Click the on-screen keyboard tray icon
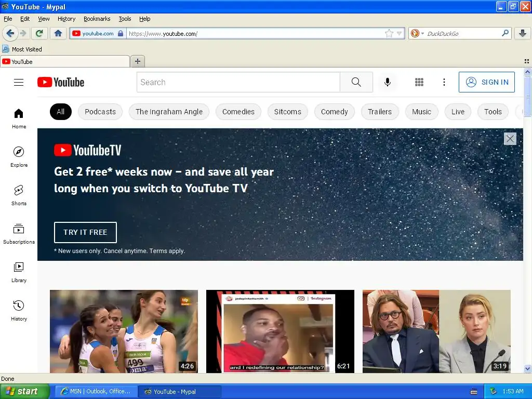 tap(474, 392)
